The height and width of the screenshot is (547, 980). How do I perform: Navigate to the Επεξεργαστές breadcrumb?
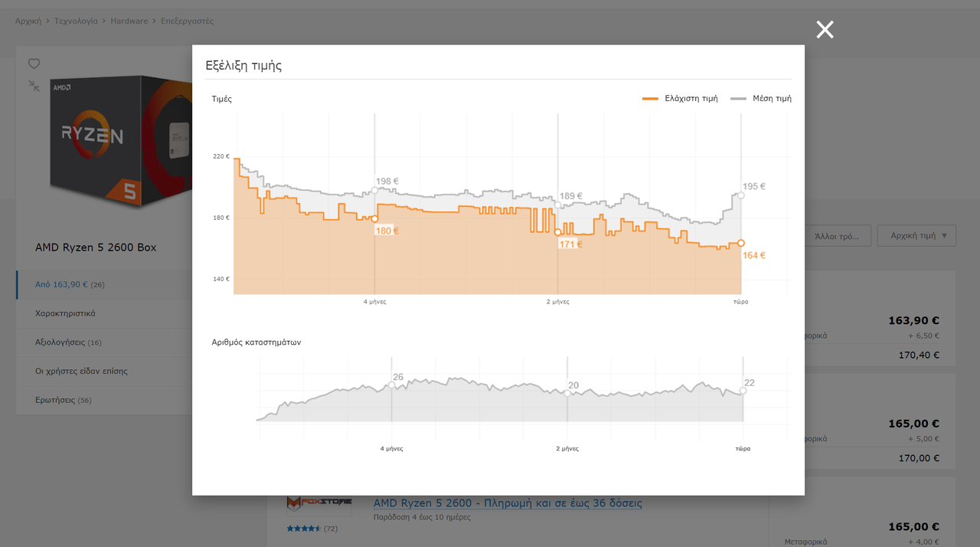tap(187, 21)
